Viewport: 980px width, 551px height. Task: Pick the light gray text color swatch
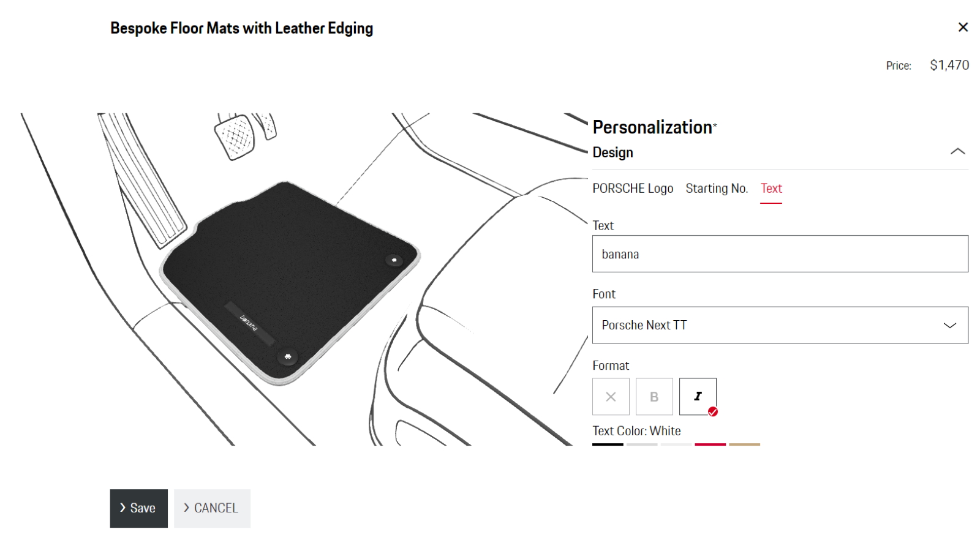pos(642,444)
